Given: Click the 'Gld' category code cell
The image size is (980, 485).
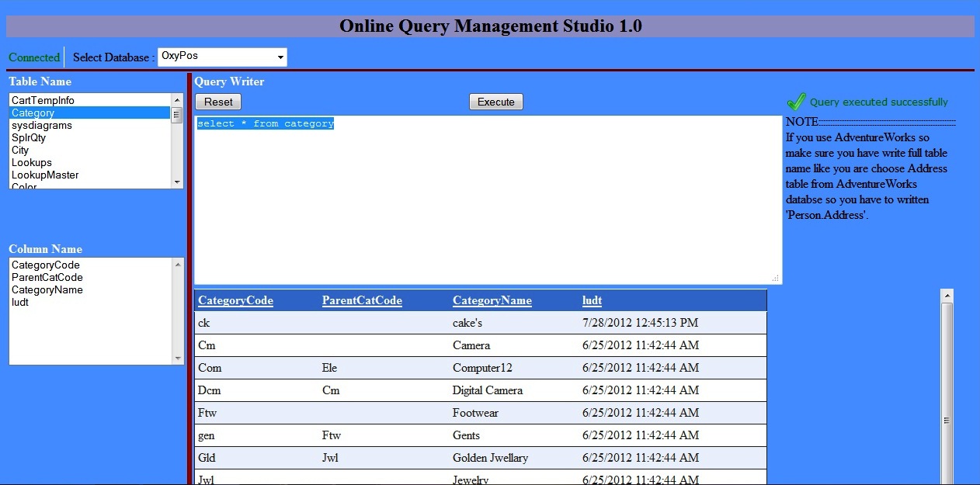Looking at the screenshot, I should point(257,458).
